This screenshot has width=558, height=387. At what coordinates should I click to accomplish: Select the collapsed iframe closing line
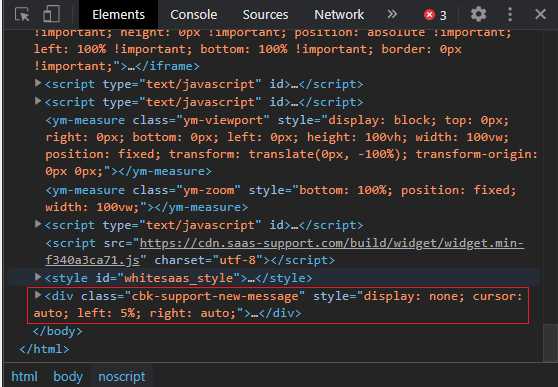coord(117,66)
